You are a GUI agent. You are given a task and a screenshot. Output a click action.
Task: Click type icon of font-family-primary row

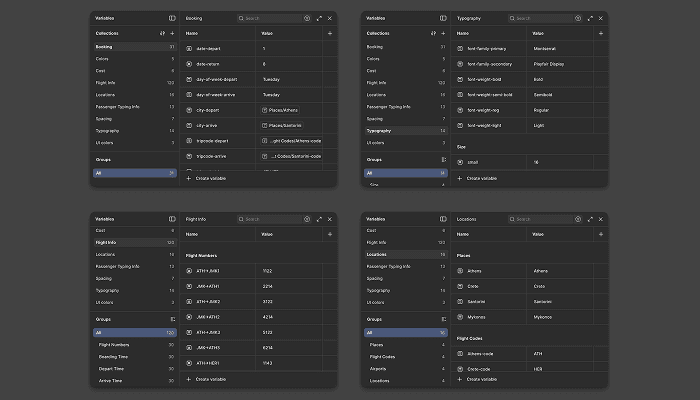click(460, 49)
